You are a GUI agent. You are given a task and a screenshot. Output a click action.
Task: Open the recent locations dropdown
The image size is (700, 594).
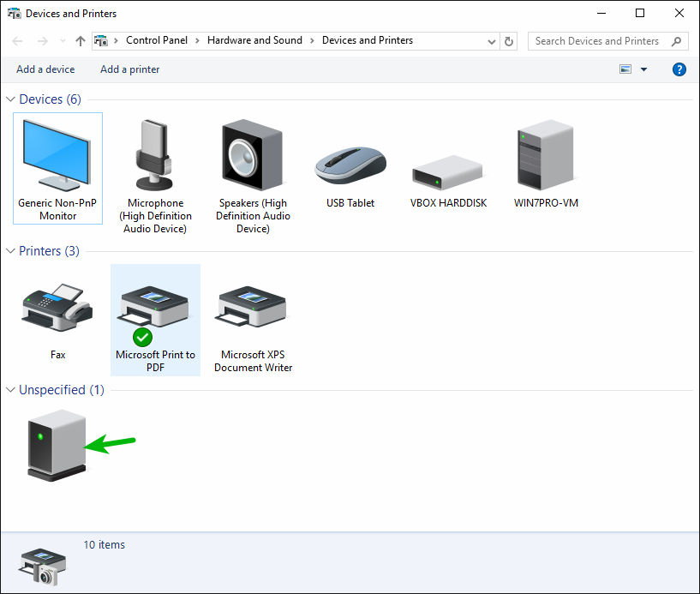[x=63, y=41]
